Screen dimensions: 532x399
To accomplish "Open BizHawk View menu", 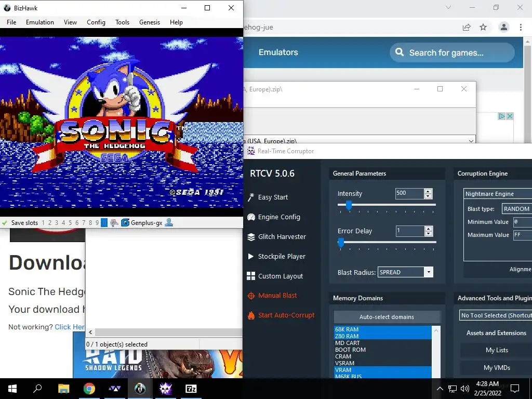I will 70,22.
